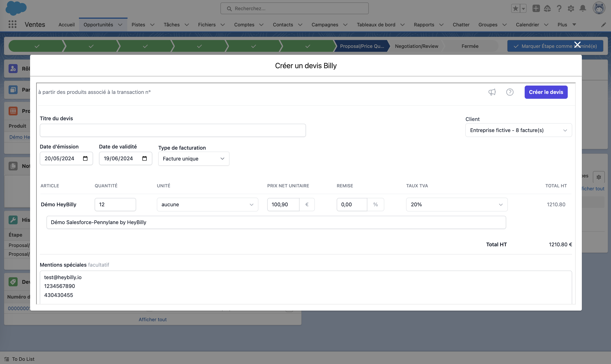This screenshot has height=364, width=611.
Task: Expand the Unité aucune dropdown
Action: tap(207, 205)
